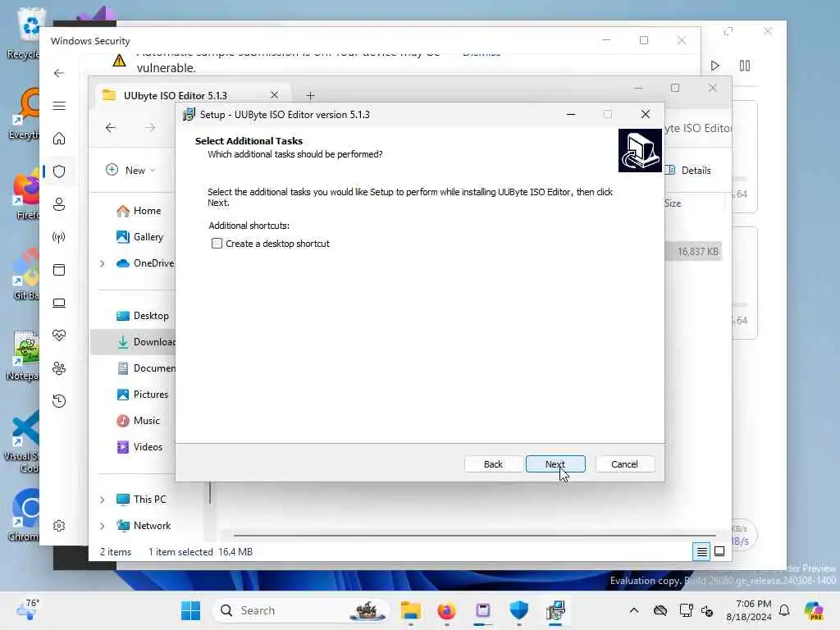Image resolution: width=840 pixels, height=630 pixels.
Task: Select Network in navigation pane
Action: [x=144, y=526]
